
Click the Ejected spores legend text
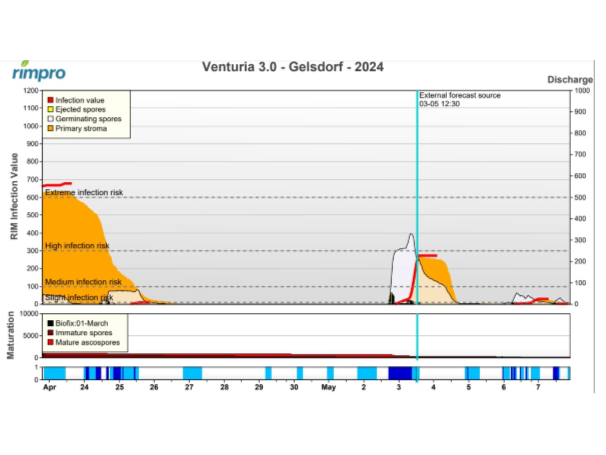click(x=80, y=109)
